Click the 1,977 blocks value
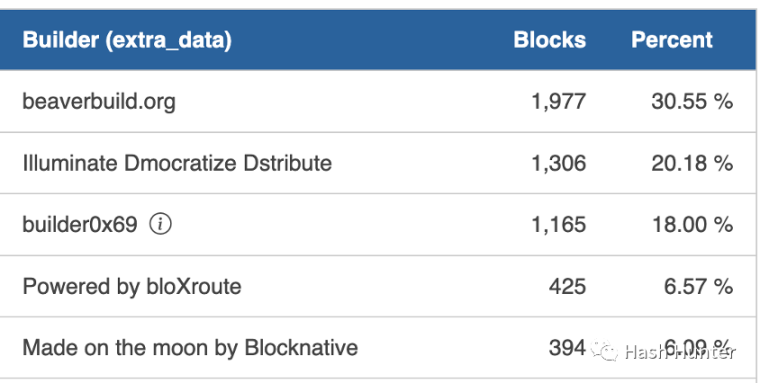Screen dimensions: 760x383 (x=559, y=102)
